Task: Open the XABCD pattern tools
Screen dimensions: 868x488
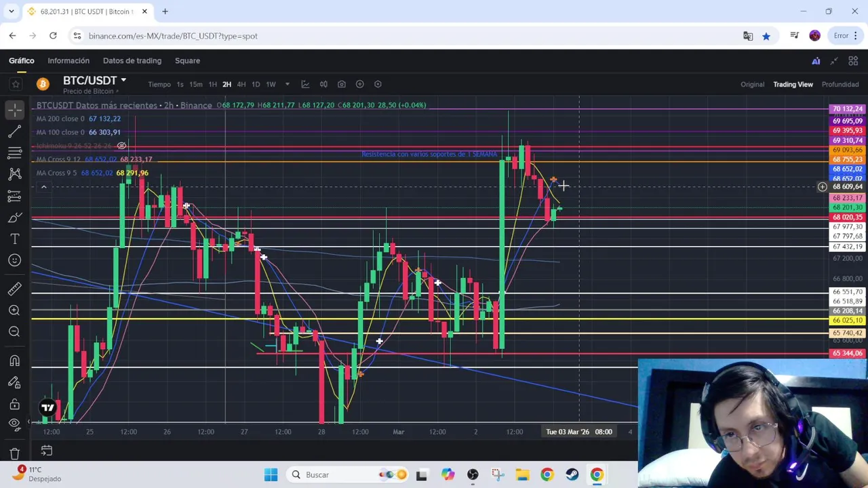Action: click(15, 174)
